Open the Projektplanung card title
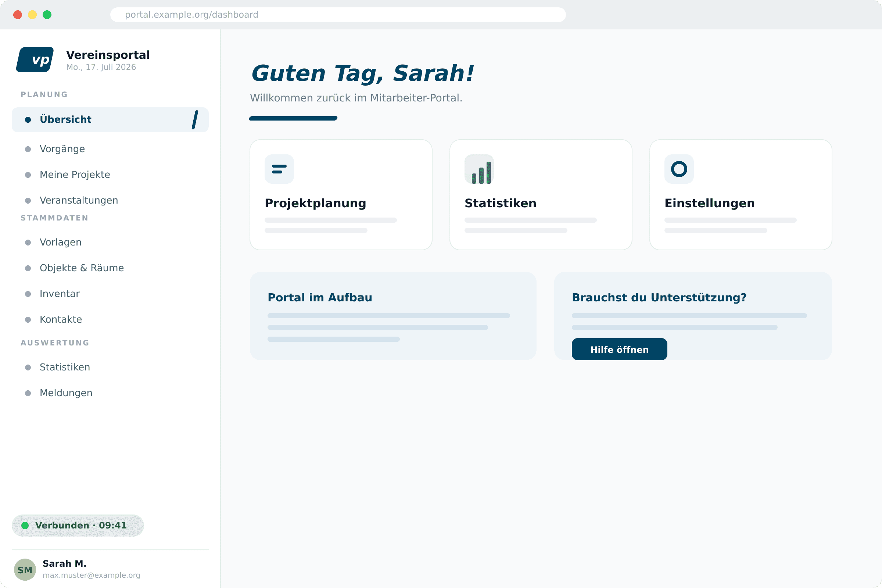This screenshot has width=882, height=588. [315, 203]
